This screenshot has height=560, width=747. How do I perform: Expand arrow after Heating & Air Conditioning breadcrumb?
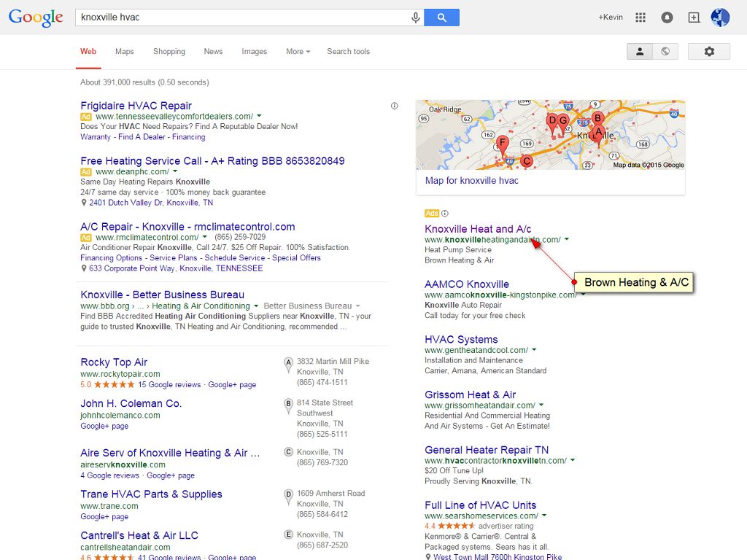pyautogui.click(x=256, y=306)
